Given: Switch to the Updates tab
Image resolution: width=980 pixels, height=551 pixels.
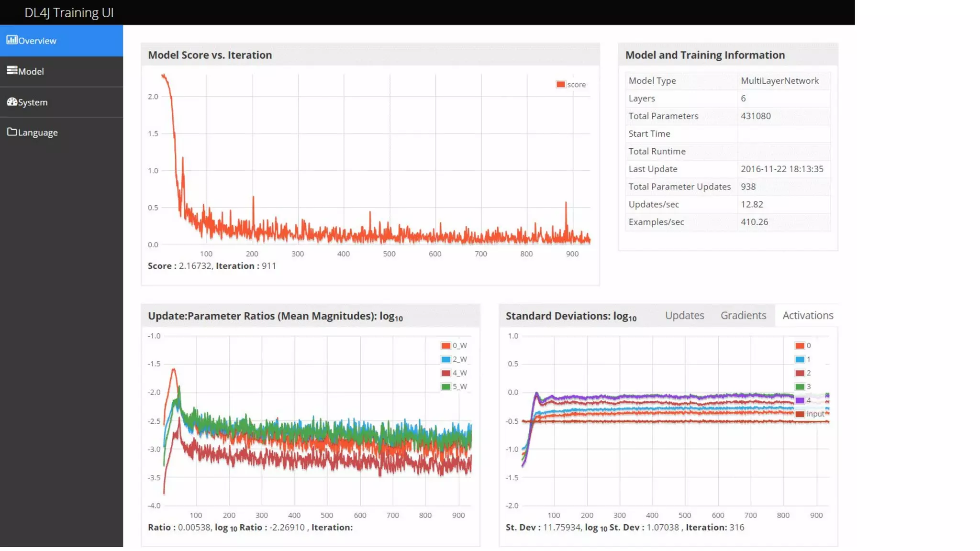Looking at the screenshot, I should pos(684,315).
